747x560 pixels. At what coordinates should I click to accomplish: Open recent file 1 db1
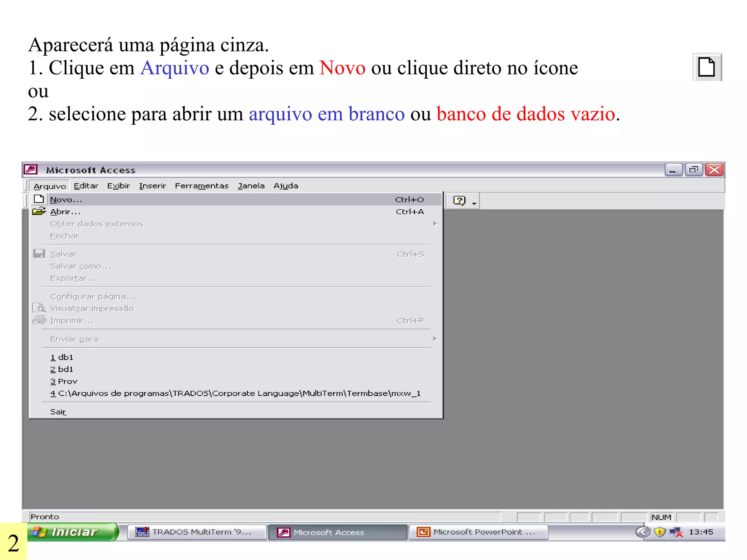62,357
